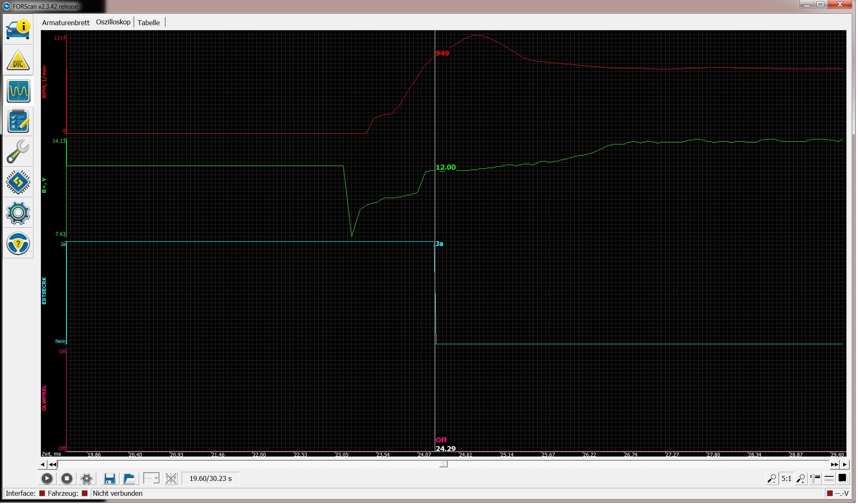The height and width of the screenshot is (504, 858).
Task: Open the service wrench section
Action: tap(18, 151)
